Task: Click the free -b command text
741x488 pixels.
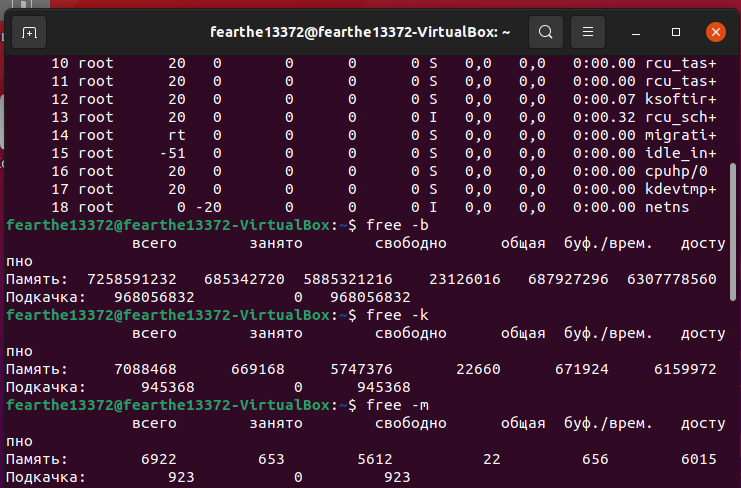Action: pyautogui.click(x=397, y=225)
